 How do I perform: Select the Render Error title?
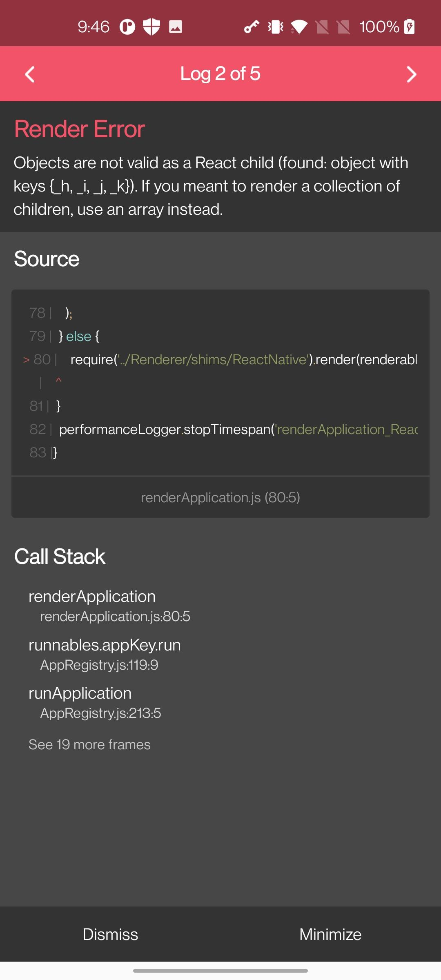(x=79, y=129)
